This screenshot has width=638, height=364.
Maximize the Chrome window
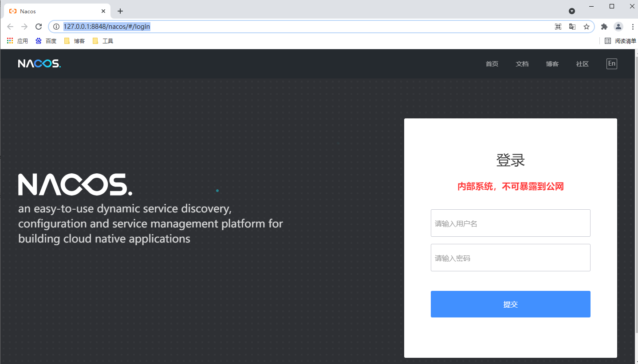pyautogui.click(x=612, y=6)
